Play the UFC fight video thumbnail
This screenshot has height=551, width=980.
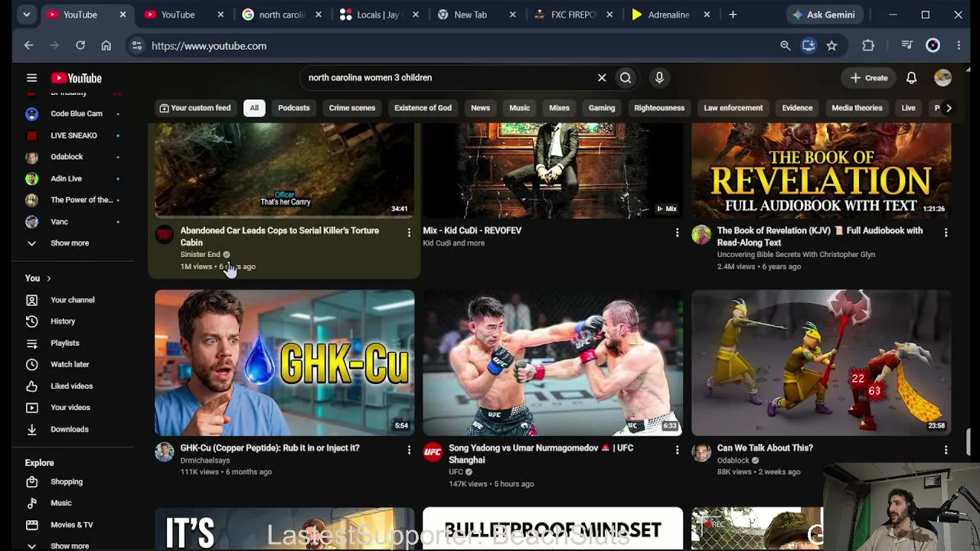click(x=553, y=363)
